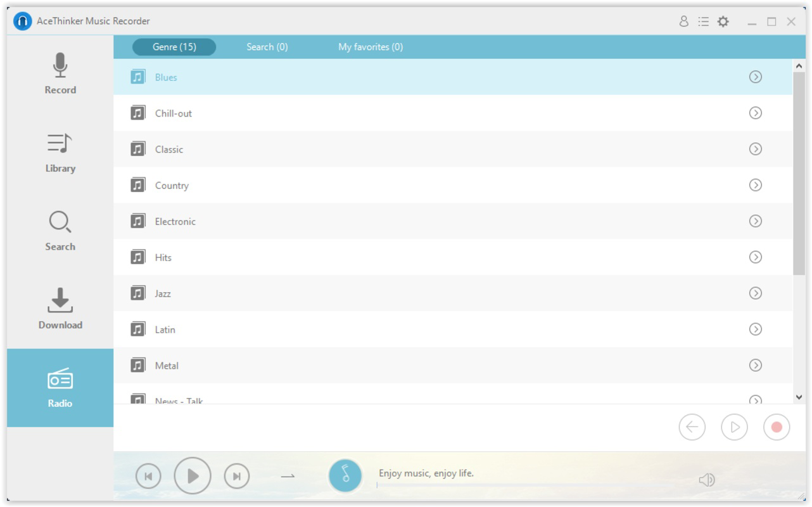Switch to the Search (0) tab

267,47
